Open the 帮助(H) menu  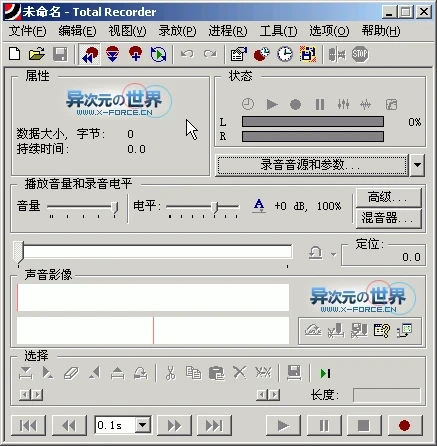point(381,31)
